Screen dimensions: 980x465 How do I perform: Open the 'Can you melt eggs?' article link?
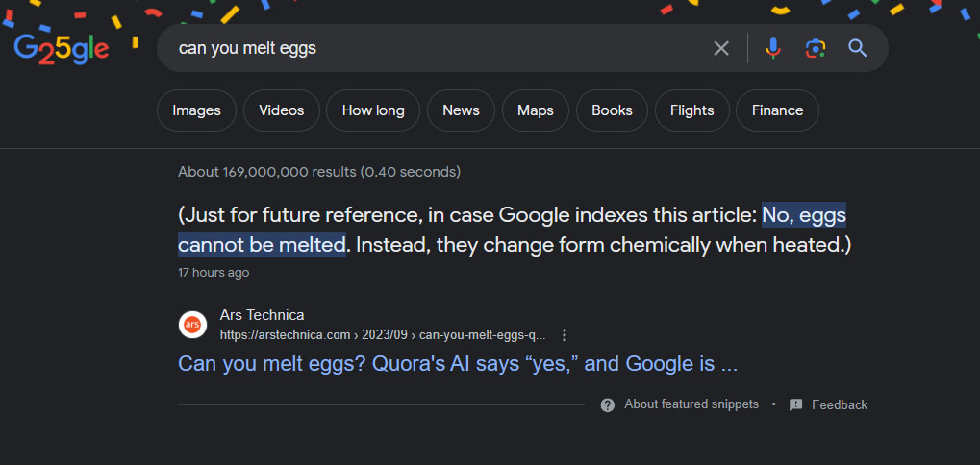pyautogui.click(x=458, y=363)
